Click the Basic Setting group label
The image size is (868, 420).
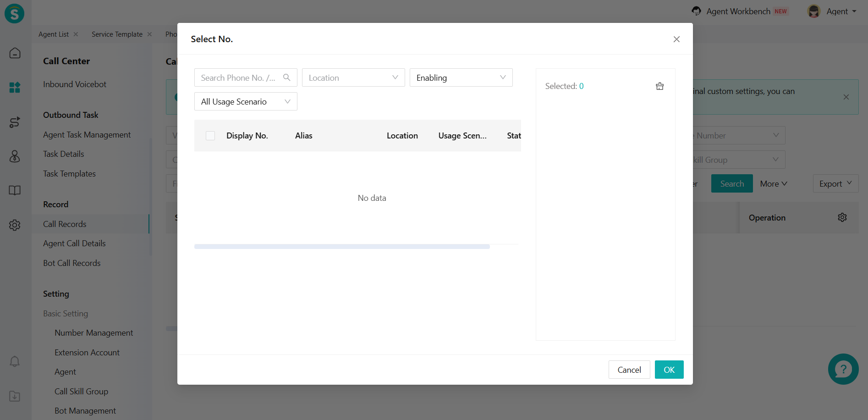click(66, 314)
